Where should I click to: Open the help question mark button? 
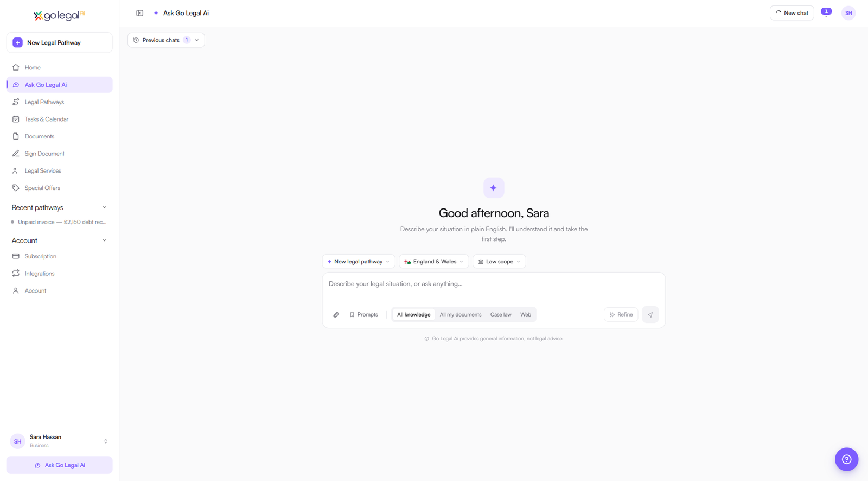(x=846, y=459)
